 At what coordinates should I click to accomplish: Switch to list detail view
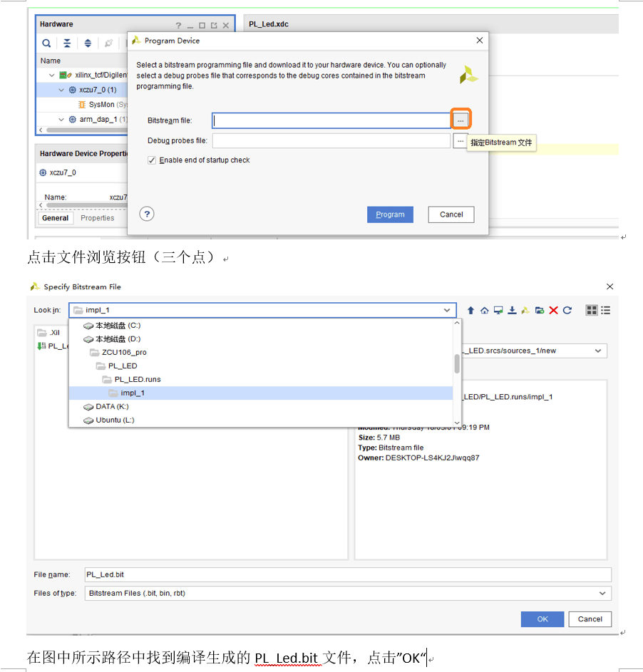click(x=605, y=310)
